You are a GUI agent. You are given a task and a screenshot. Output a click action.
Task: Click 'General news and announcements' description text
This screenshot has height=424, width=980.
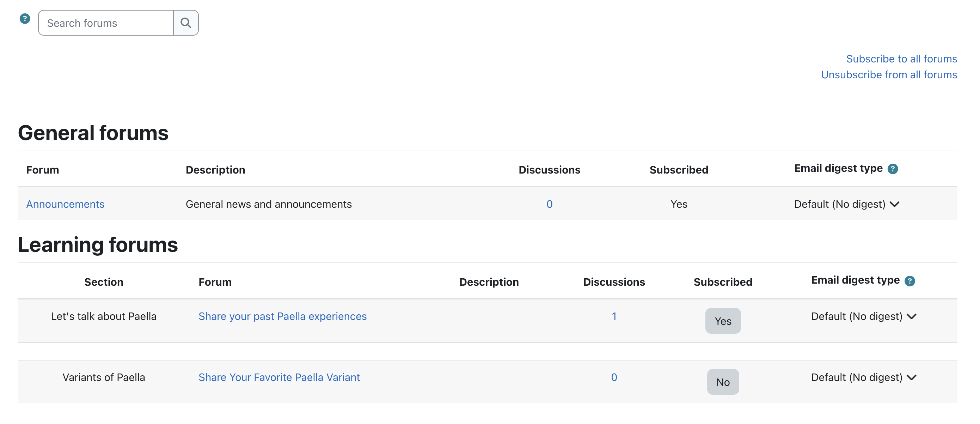tap(269, 204)
